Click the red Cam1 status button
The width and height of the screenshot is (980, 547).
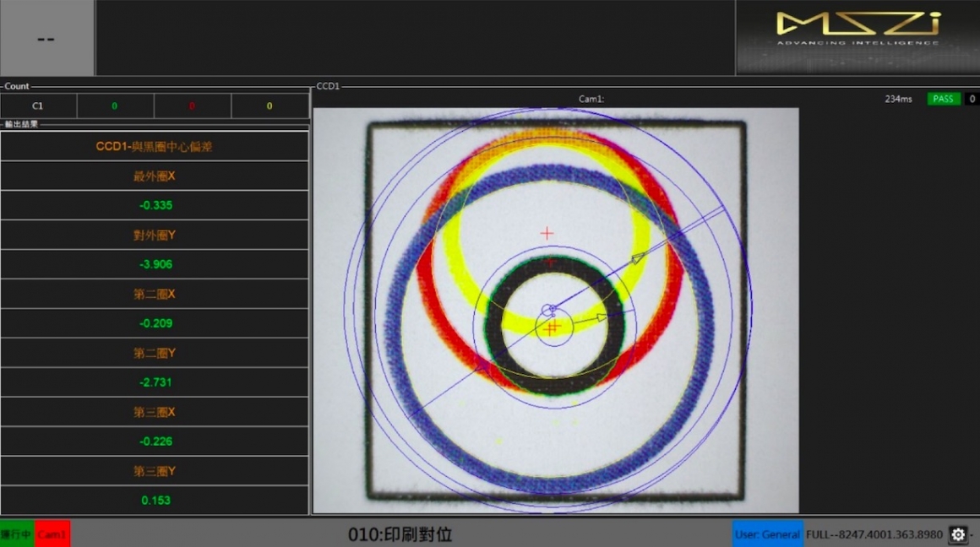tap(52, 534)
